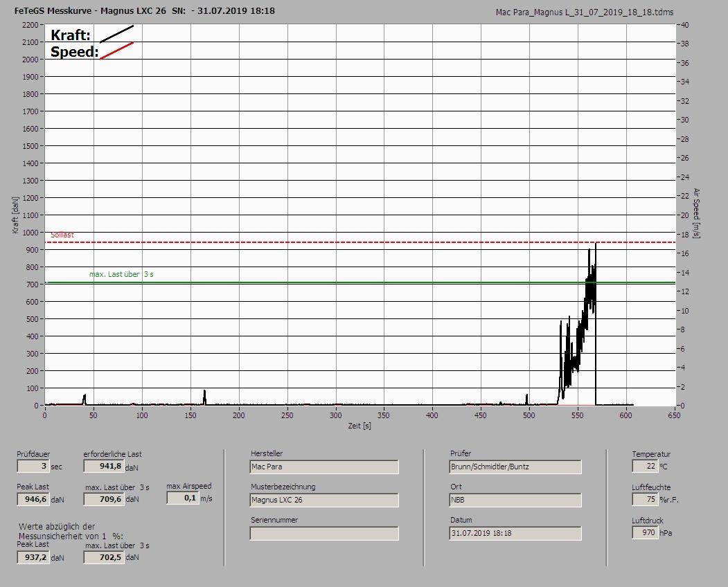728x587 pixels.
Task: Click the empty Seriennummer field
Action: [324, 533]
